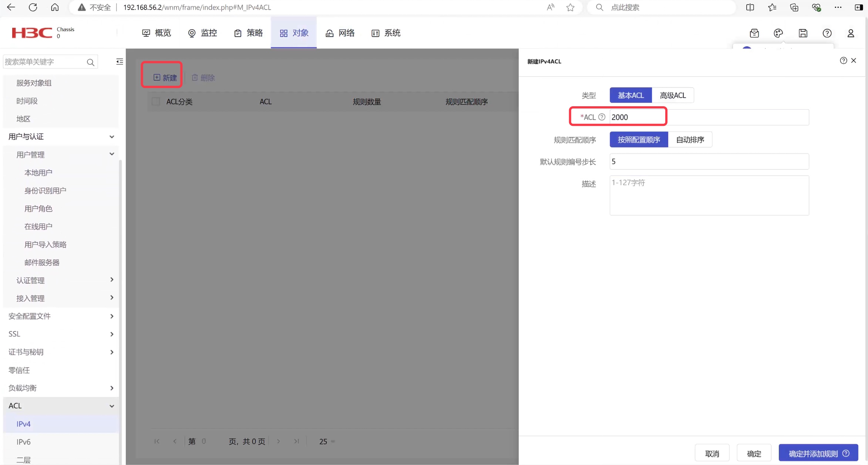Image resolution: width=868 pixels, height=465 pixels.
Task: Click 确定并添加规则 button
Action: pyautogui.click(x=818, y=453)
